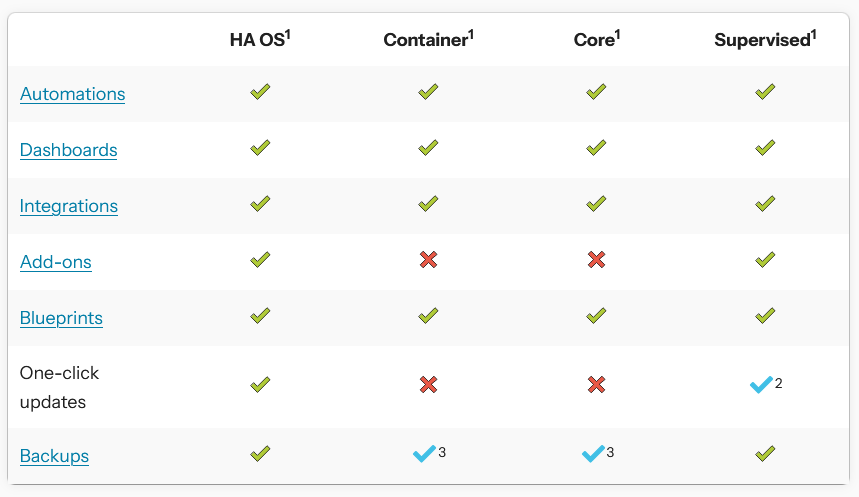This screenshot has height=497, width=859.
Task: Click blue checkmark for Core Backups
Action: [x=593, y=454]
